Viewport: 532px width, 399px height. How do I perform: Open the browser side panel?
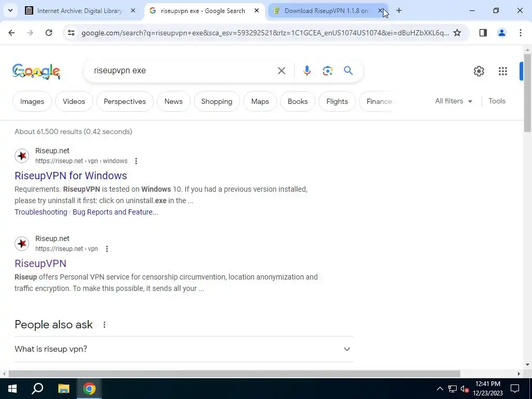(x=483, y=33)
